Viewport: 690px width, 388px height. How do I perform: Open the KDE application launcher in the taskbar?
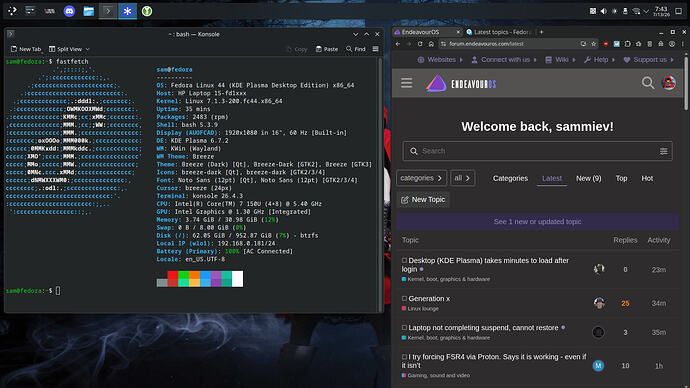click(x=12, y=11)
